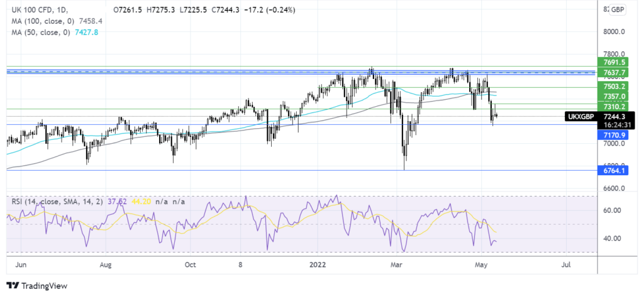Click the Aug label on time axis
Viewport: 644px width, 297px height.
point(106,264)
